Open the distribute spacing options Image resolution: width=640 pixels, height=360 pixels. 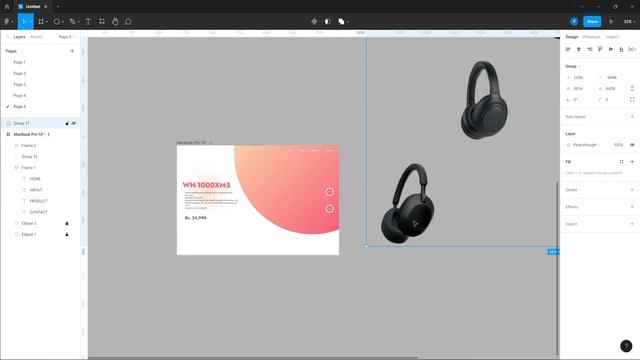click(x=632, y=49)
